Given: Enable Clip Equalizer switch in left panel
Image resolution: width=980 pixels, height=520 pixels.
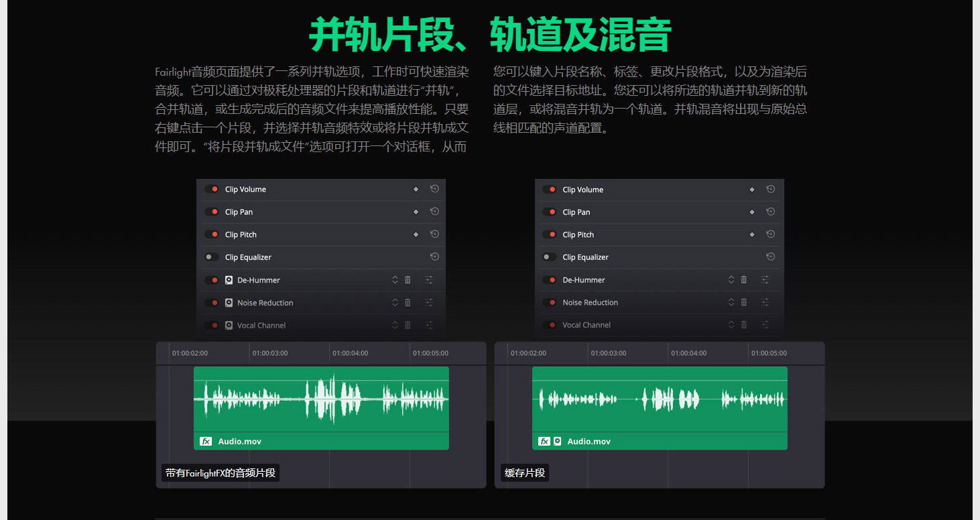Looking at the screenshot, I should pyautogui.click(x=212, y=257).
